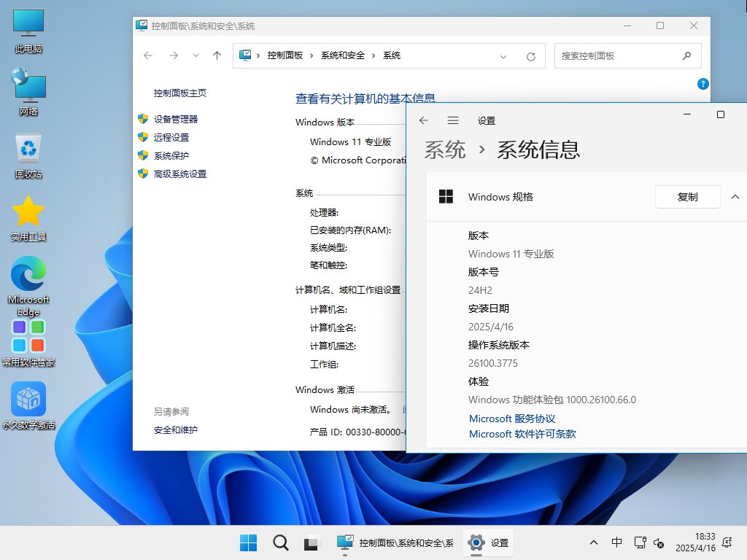The height and width of the screenshot is (560, 747).
Task: Open 远程设置 link
Action: pyautogui.click(x=171, y=138)
